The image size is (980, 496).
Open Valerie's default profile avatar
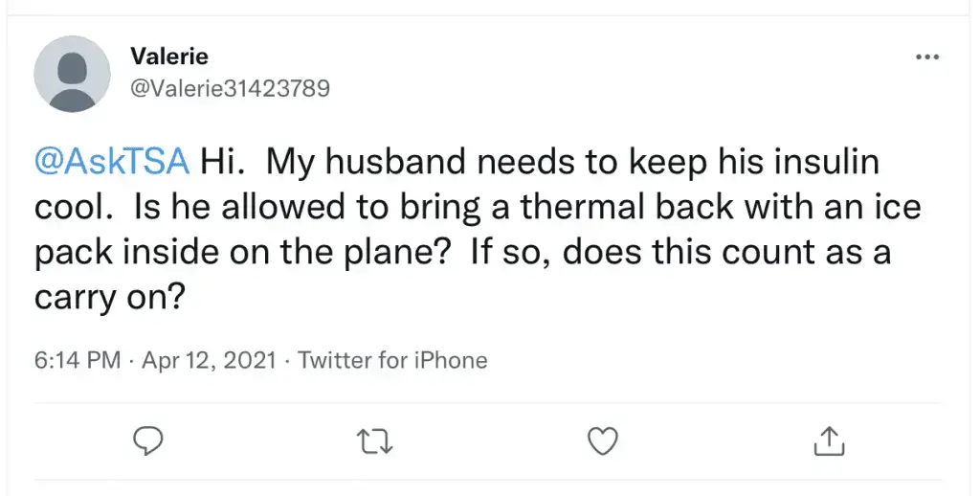[73, 74]
